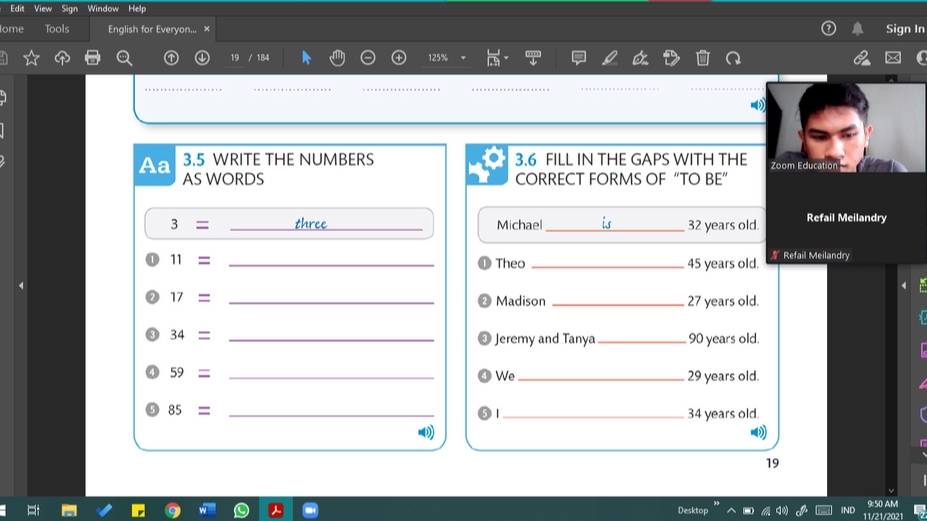Open the find text magnifier tool
Screen dimensions: 927x521
pyautogui.click(x=124, y=58)
